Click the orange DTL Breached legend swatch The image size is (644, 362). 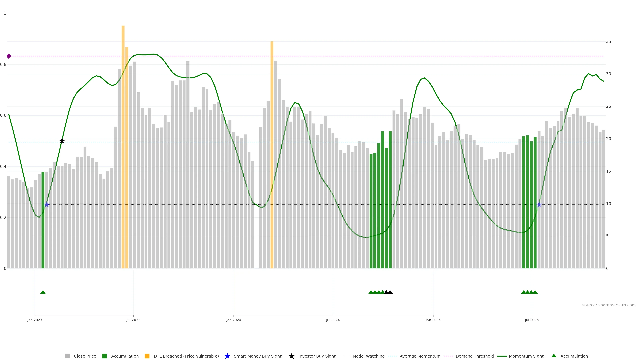147,356
